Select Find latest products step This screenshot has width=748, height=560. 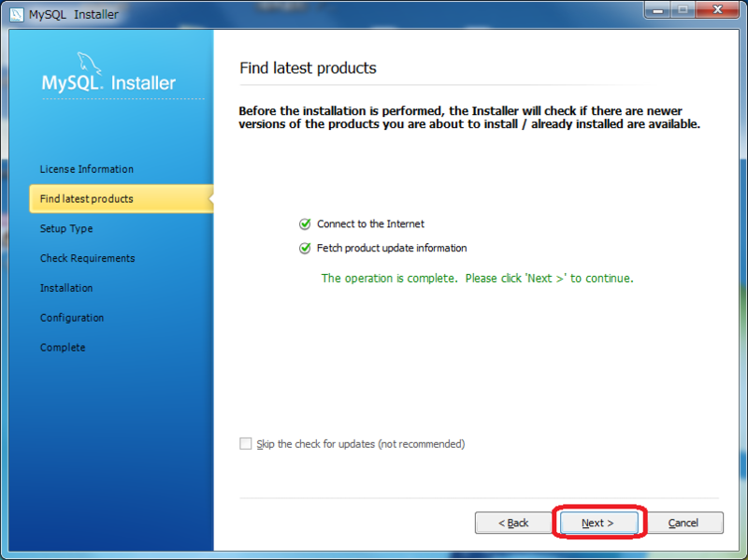(x=122, y=199)
